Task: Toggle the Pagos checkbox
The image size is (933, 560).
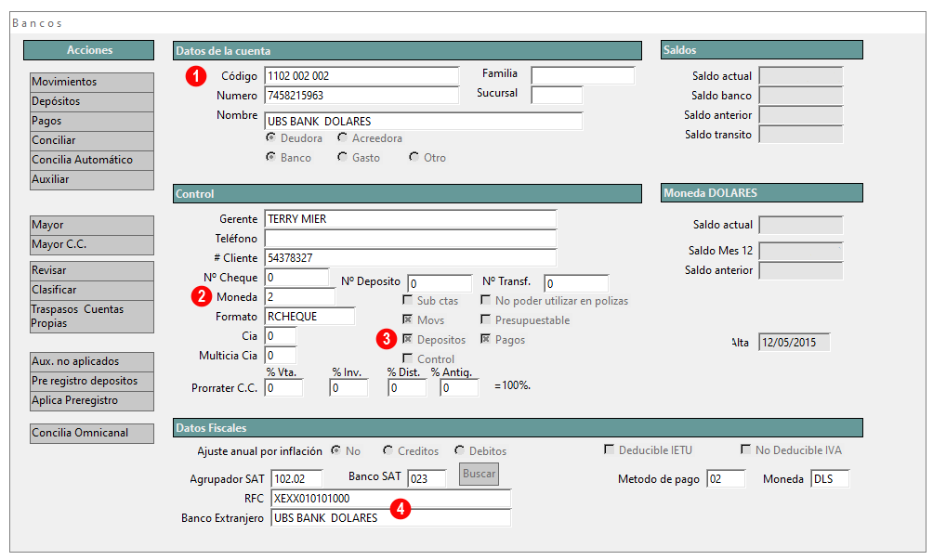Action: pos(485,340)
